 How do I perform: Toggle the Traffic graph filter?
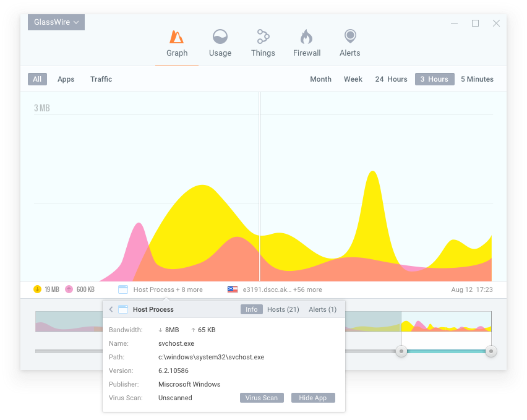coord(101,79)
